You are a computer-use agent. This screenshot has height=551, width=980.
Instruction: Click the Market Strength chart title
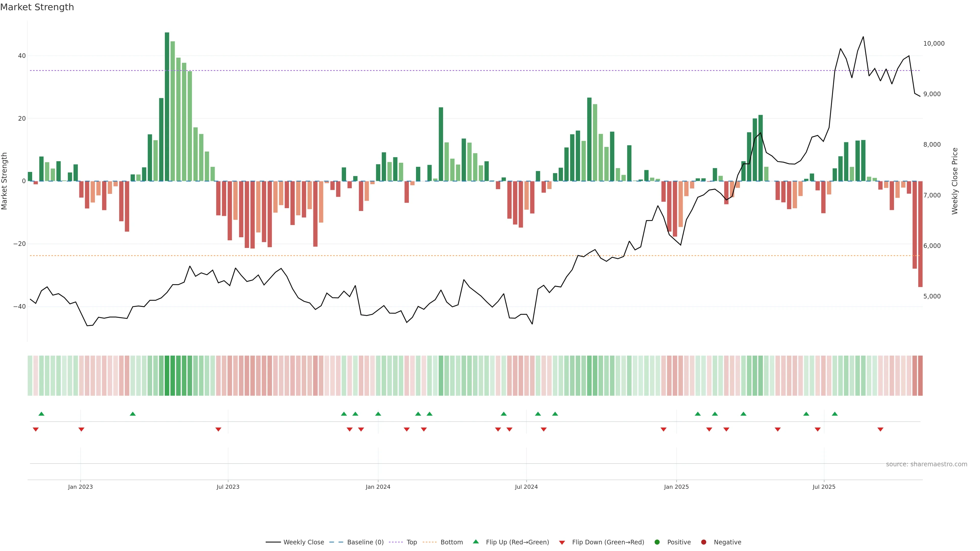coord(37,7)
